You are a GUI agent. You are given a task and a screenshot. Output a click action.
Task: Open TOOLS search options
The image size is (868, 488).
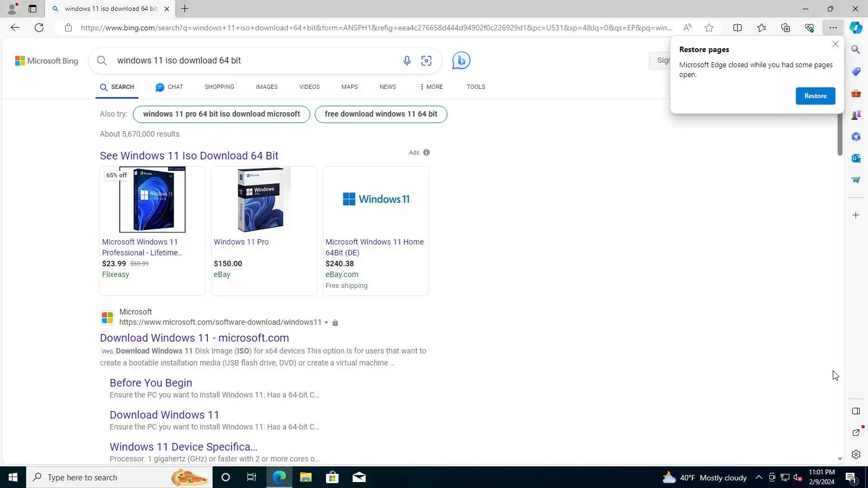(x=476, y=87)
